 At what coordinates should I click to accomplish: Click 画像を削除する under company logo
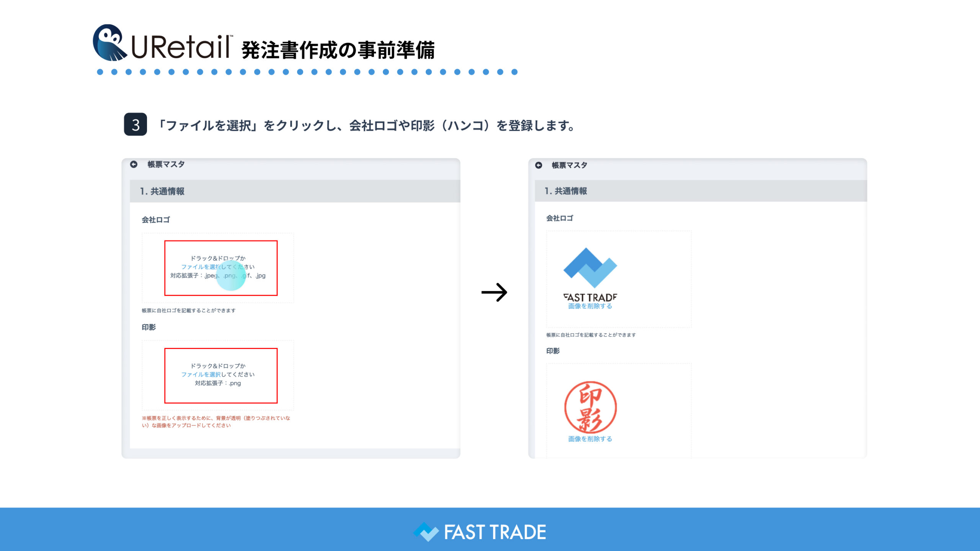590,306
